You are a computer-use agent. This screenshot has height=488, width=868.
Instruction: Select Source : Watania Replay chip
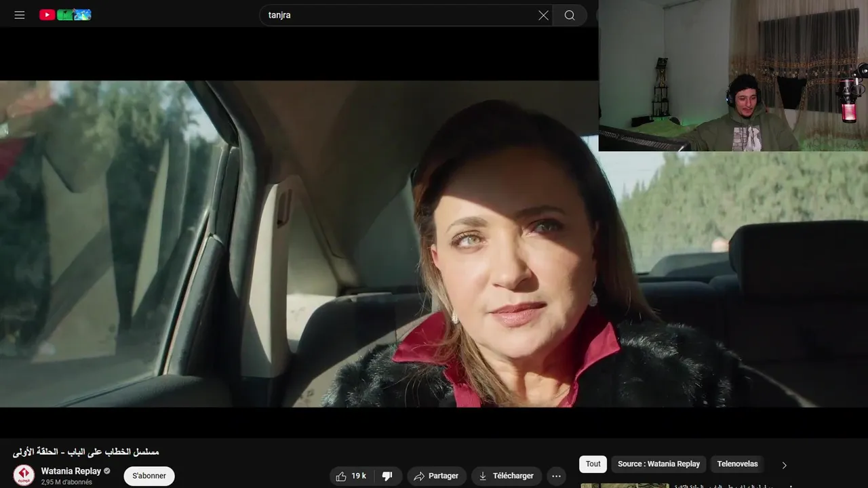click(658, 464)
